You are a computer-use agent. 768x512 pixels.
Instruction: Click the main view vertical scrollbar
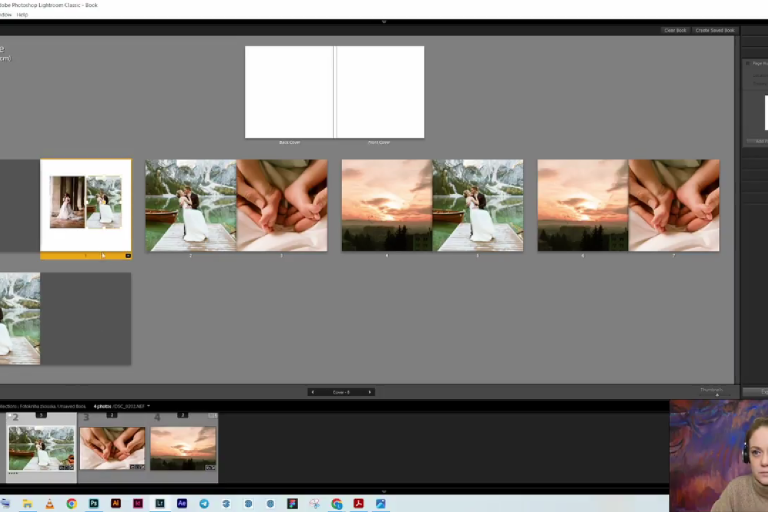tap(737, 210)
